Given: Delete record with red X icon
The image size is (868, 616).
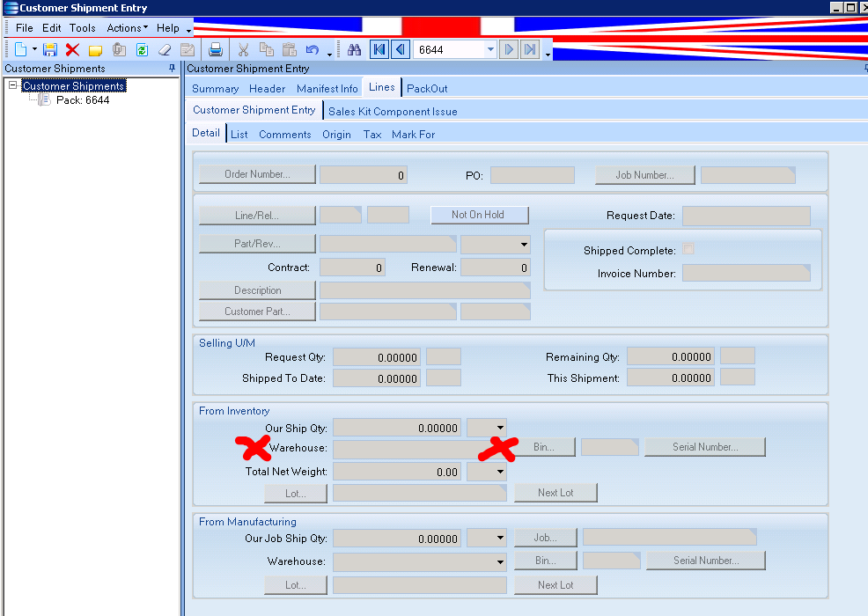Looking at the screenshot, I should [x=72, y=50].
